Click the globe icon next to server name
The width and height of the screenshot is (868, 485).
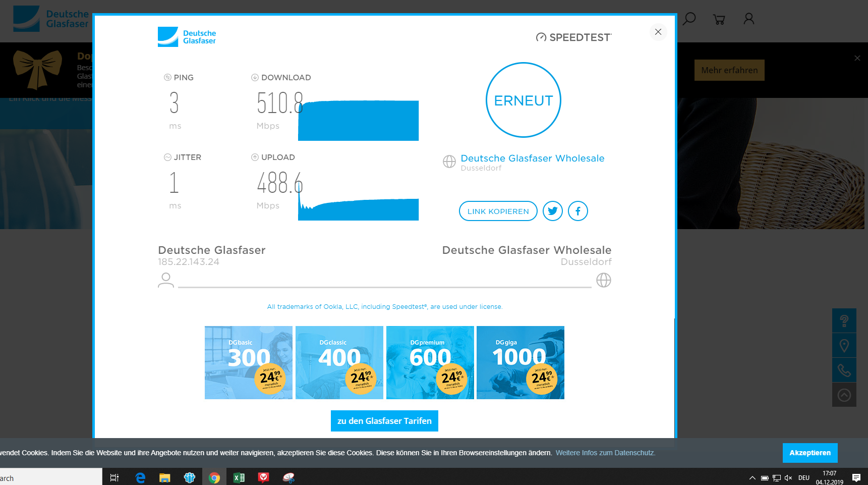(449, 161)
